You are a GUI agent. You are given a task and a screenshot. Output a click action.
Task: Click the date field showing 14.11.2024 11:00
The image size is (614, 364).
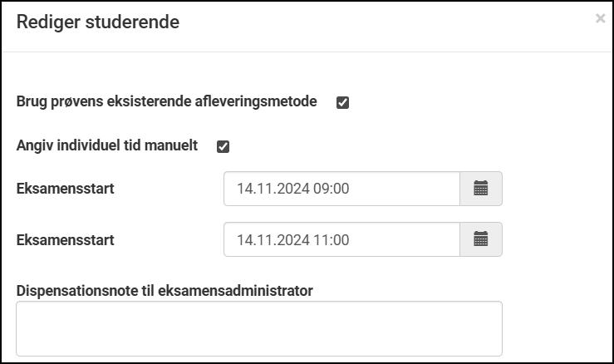pos(341,240)
